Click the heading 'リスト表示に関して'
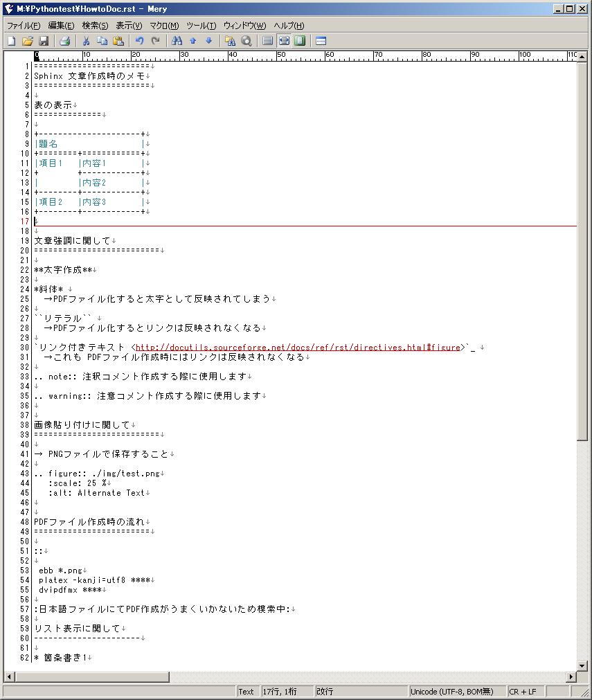This screenshot has width=592, height=700. 78,628
